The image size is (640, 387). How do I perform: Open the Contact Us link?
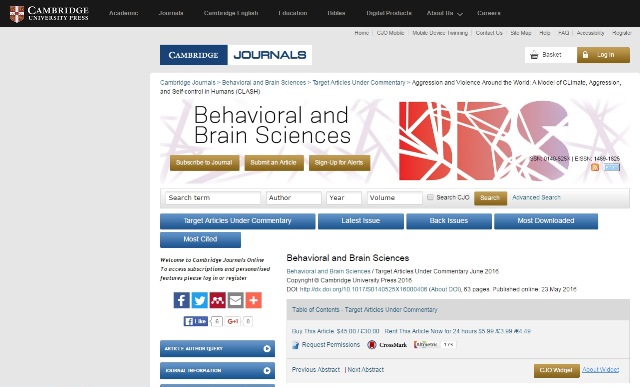tap(489, 33)
